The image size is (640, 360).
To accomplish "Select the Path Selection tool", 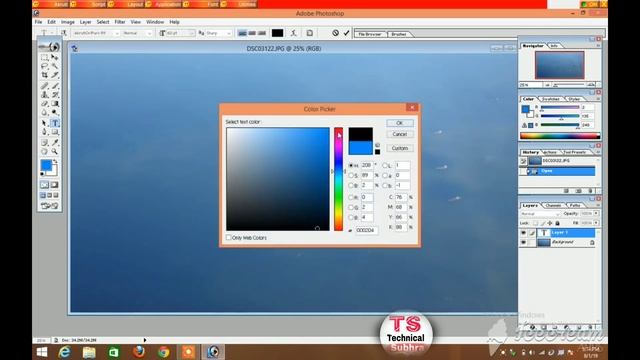I will pyautogui.click(x=44, y=123).
